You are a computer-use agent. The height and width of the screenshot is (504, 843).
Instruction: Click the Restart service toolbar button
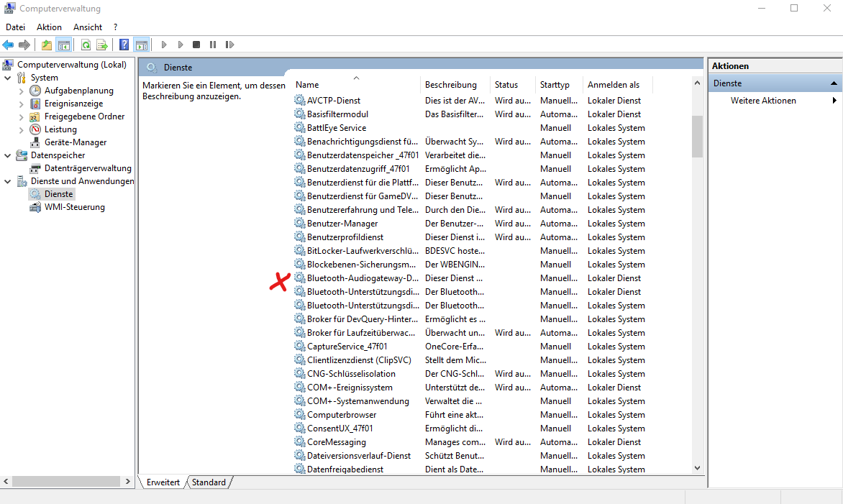pos(229,45)
